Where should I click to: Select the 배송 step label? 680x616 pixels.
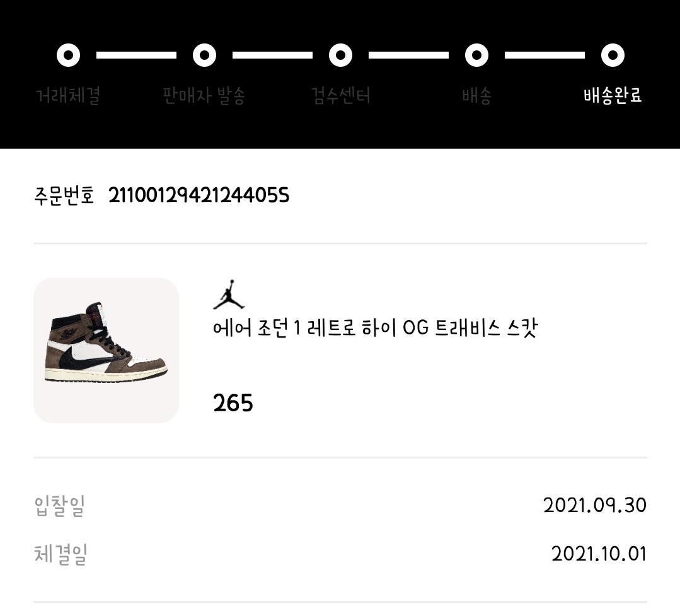[x=476, y=96]
